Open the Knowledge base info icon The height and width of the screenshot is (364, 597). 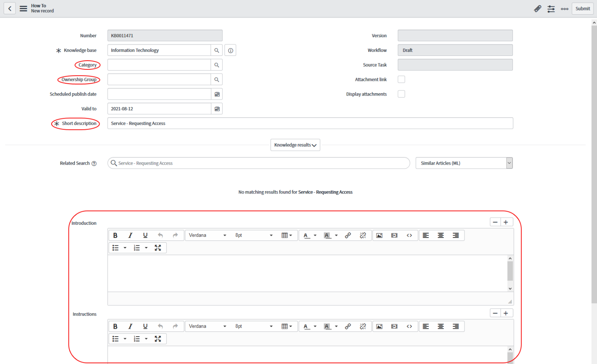coord(230,50)
